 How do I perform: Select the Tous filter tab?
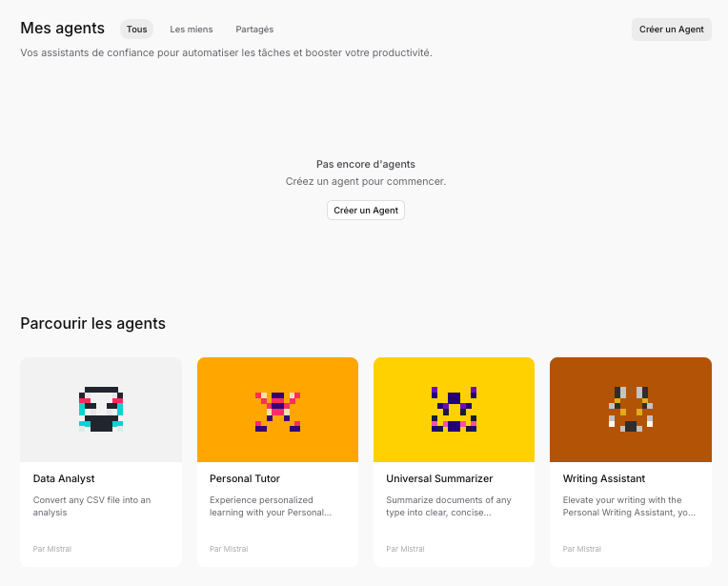pyautogui.click(x=136, y=30)
